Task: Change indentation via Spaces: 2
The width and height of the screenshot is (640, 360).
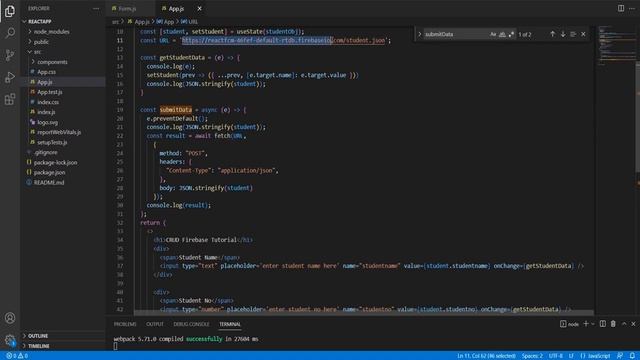Action: click(532, 356)
